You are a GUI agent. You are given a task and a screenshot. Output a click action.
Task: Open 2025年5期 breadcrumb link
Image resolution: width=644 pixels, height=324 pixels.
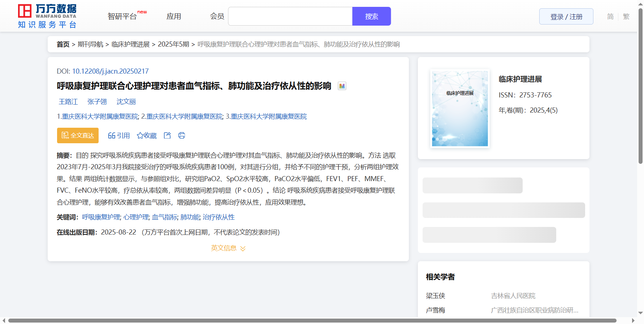click(174, 44)
